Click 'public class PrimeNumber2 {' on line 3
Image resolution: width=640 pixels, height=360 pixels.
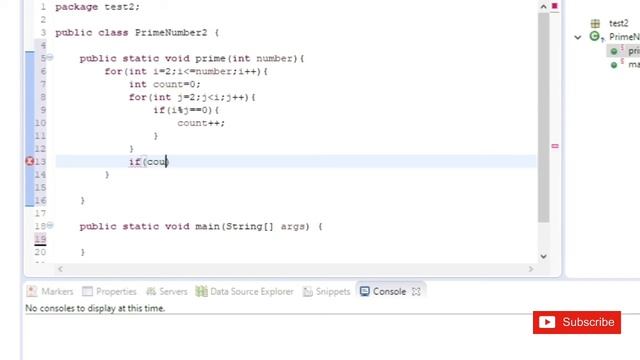click(x=137, y=33)
